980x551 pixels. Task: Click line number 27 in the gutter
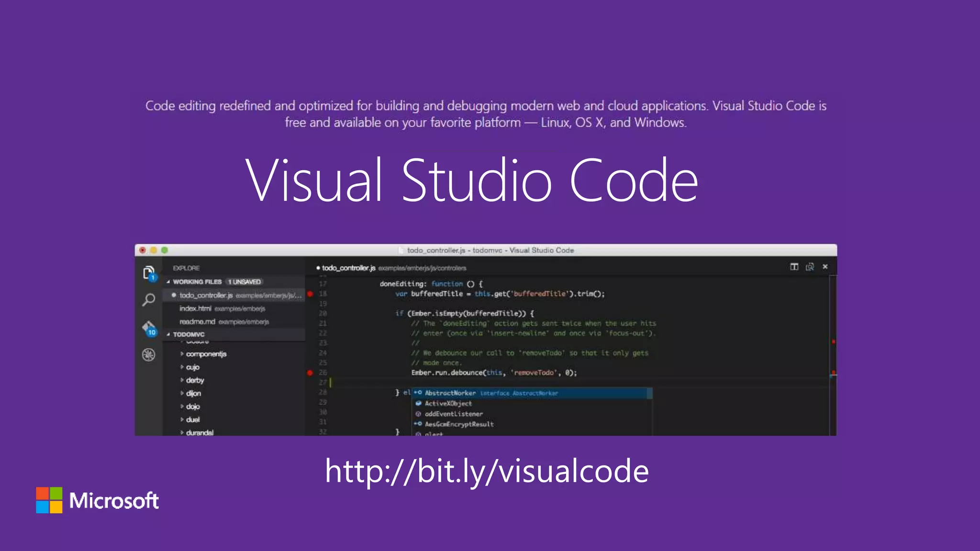click(323, 383)
